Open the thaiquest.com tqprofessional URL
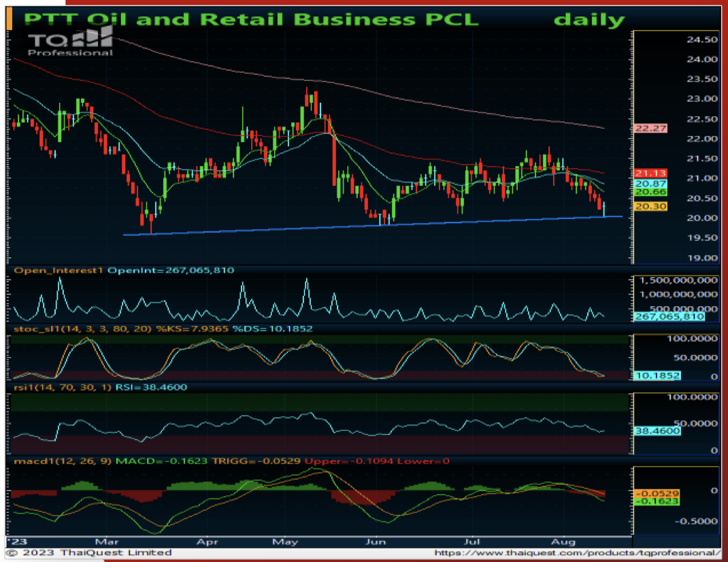The width and height of the screenshot is (728, 562). coord(578,552)
